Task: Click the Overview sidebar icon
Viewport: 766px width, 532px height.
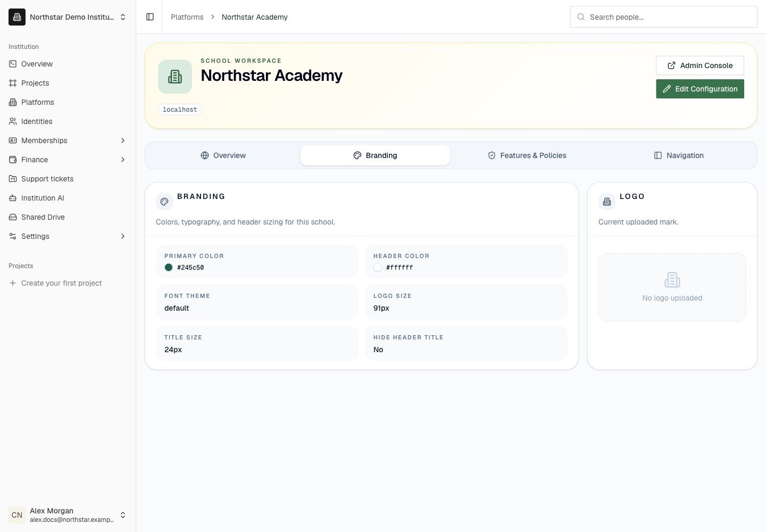Action: 13,64
